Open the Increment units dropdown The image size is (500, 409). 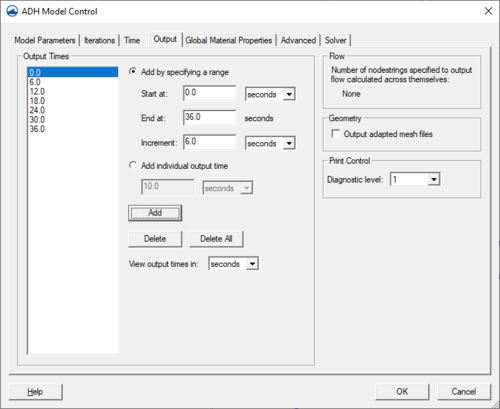270,143
